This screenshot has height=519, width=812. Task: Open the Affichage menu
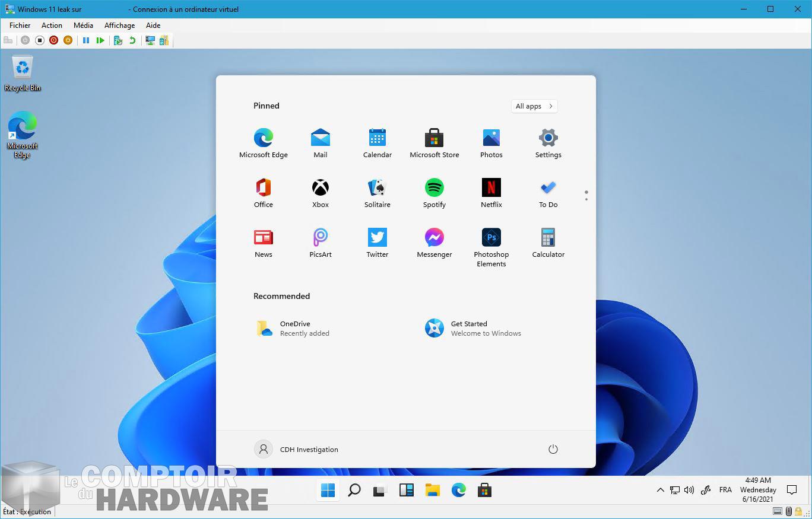click(119, 26)
